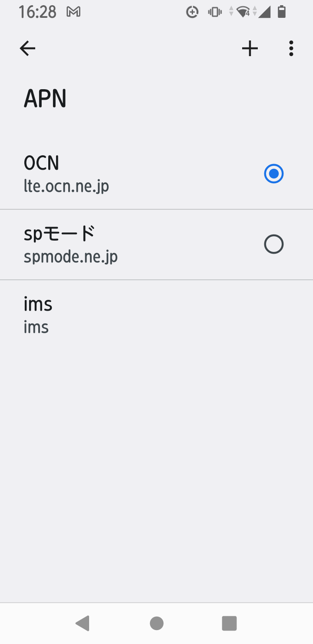Viewport: 313px width, 644px height.
Task: Tap the spmode.ne.jp label
Action: [70, 256]
